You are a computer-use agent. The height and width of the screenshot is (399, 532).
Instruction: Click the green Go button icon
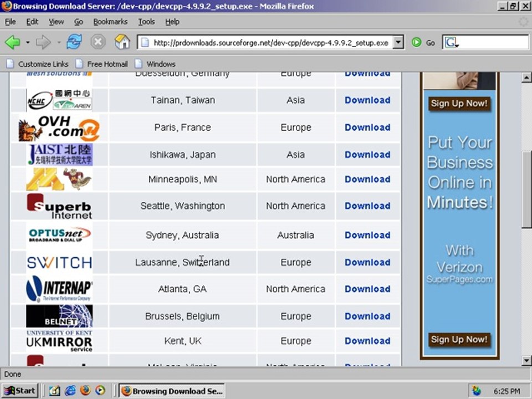coord(416,43)
